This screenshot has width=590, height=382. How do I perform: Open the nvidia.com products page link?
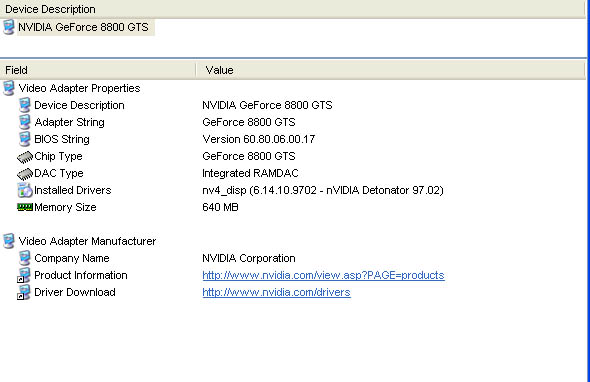(323, 275)
